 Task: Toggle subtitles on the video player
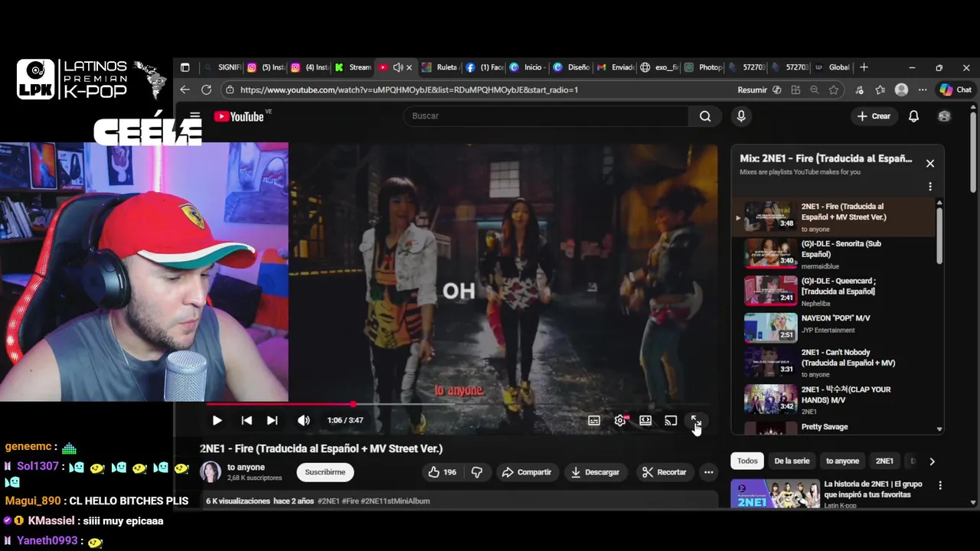pyautogui.click(x=594, y=420)
